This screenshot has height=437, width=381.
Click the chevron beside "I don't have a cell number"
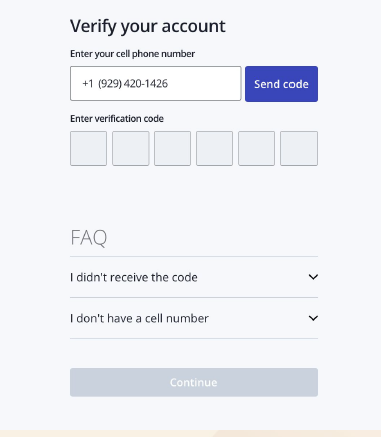click(313, 318)
